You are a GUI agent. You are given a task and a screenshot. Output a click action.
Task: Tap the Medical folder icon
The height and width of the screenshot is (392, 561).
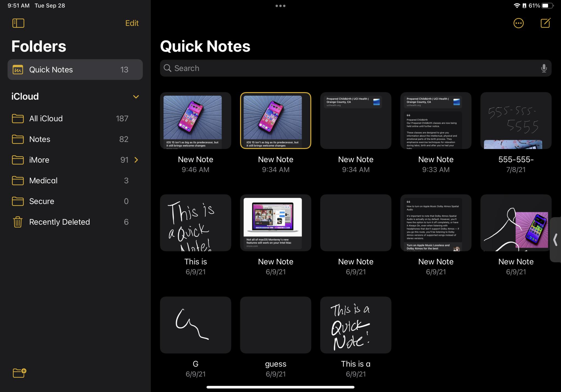[x=18, y=181]
